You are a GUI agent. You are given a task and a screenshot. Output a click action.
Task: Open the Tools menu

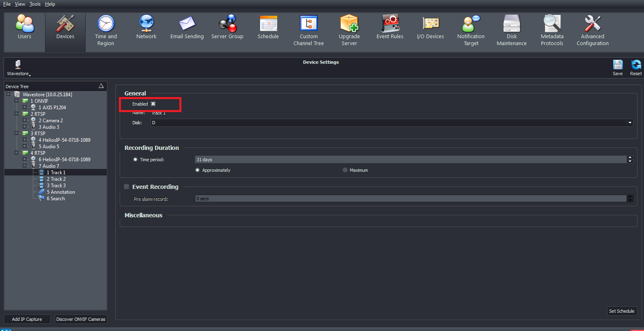[x=35, y=4]
